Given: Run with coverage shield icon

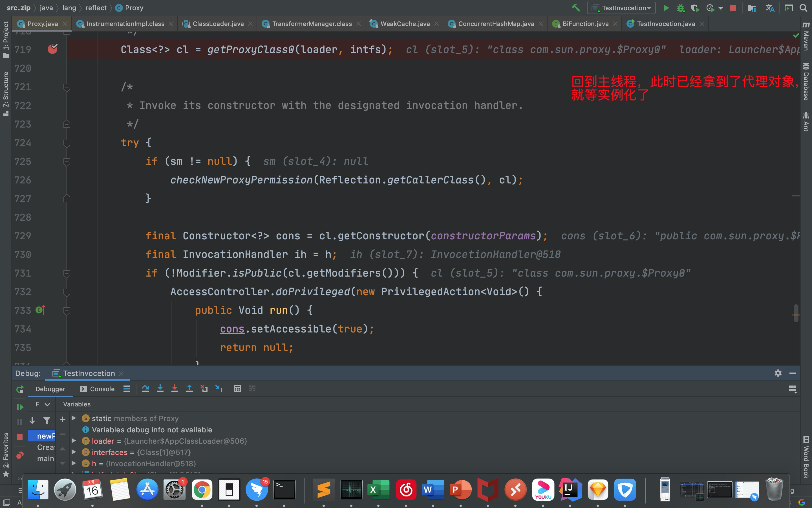Looking at the screenshot, I should tap(695, 8).
